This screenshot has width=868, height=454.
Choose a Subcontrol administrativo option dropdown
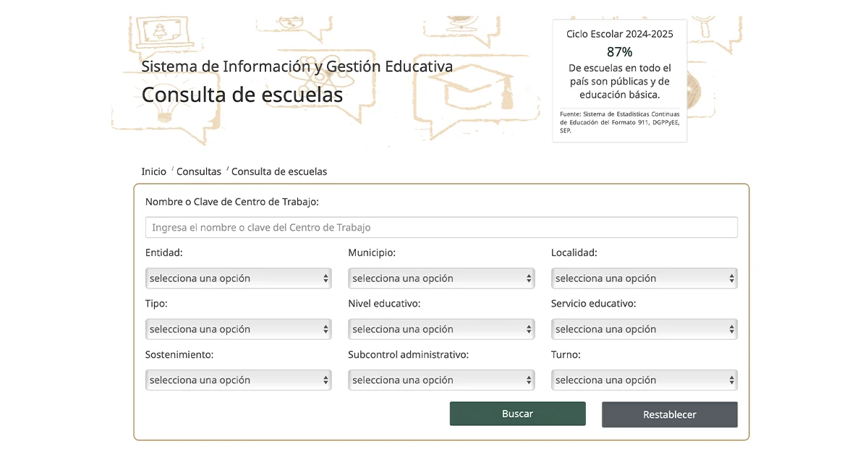pyautogui.click(x=441, y=380)
